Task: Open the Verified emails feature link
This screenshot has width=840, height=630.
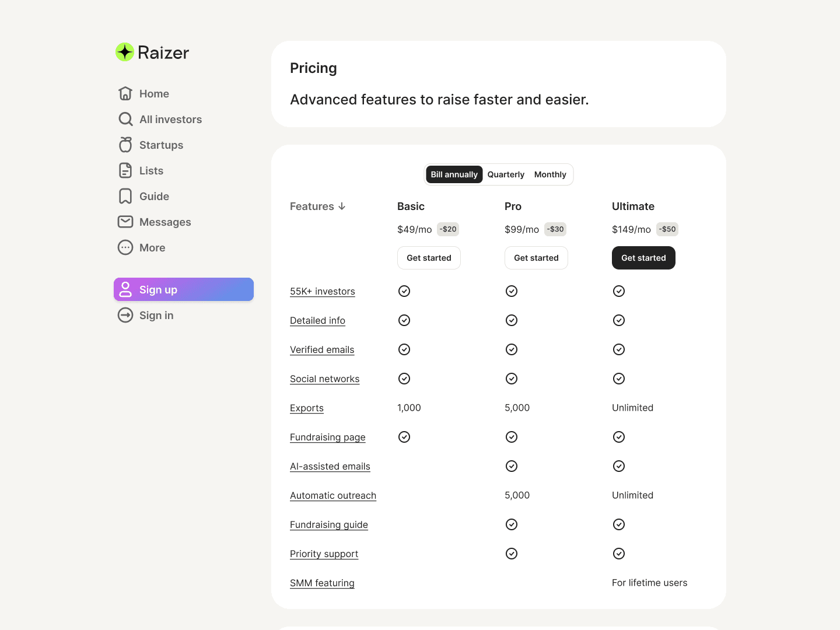Action: (322, 350)
